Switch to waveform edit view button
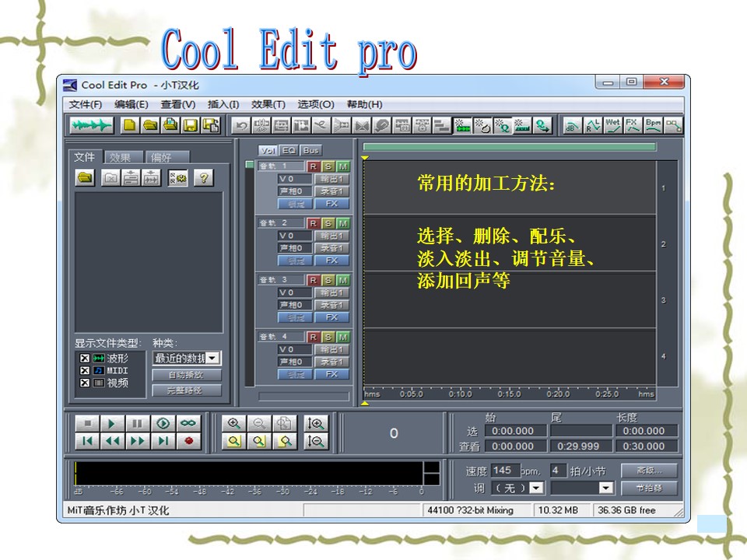747x560 pixels. [x=91, y=125]
